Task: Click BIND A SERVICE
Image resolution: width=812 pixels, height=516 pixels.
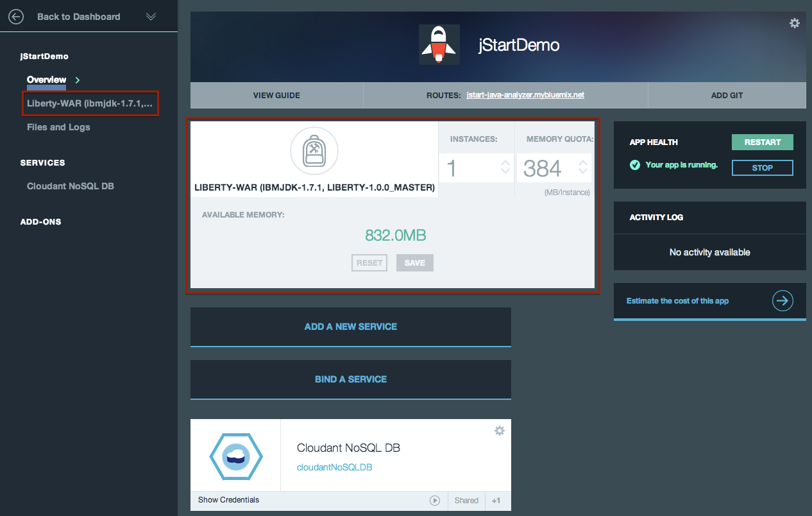Action: 351,379
